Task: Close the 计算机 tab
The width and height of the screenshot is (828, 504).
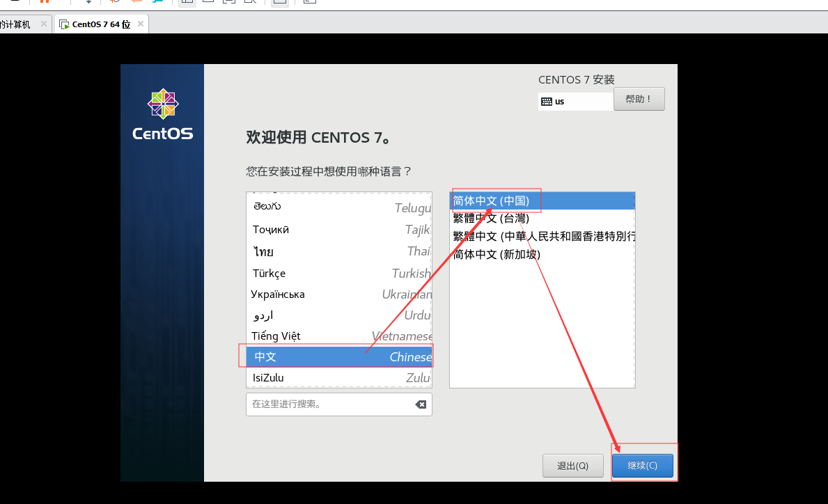Action: 44,24
